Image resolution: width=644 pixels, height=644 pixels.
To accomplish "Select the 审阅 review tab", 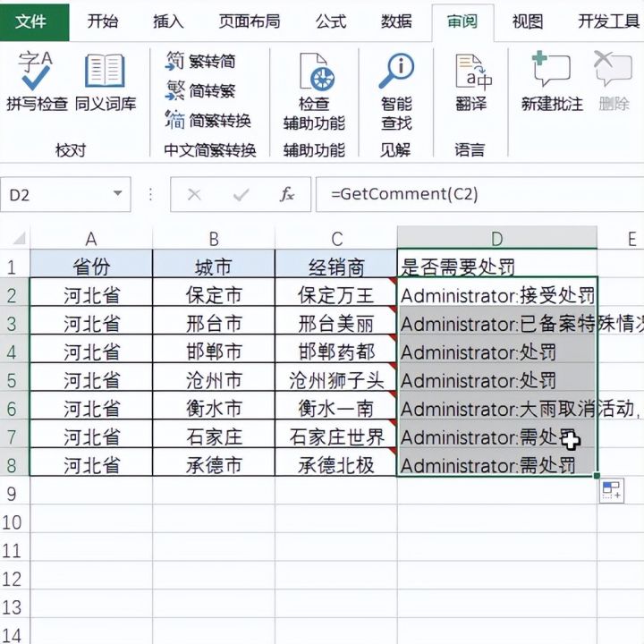I will tap(462, 21).
